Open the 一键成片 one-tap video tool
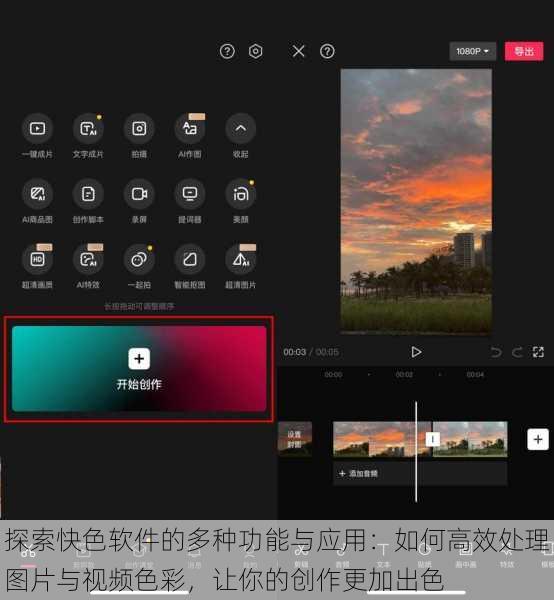The width and height of the screenshot is (554, 600). tap(37, 129)
